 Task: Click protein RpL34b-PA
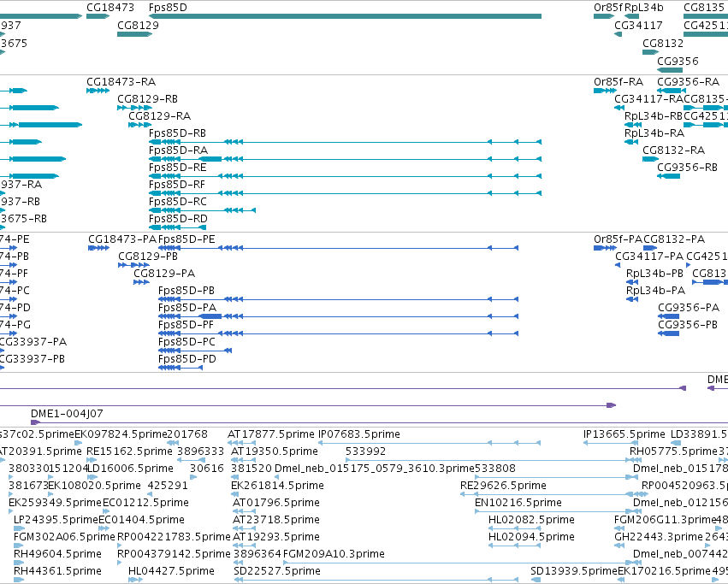[x=655, y=291]
